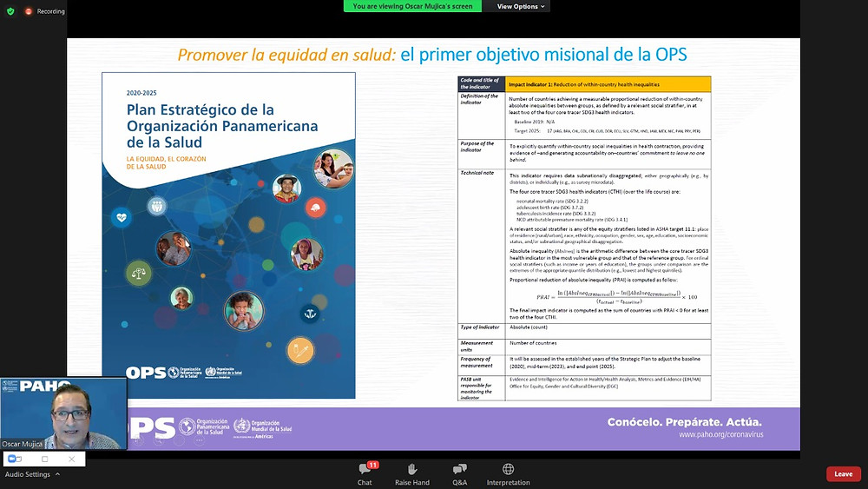
Task: Click the www.paho.org/coronavirus link
Action: (x=720, y=434)
